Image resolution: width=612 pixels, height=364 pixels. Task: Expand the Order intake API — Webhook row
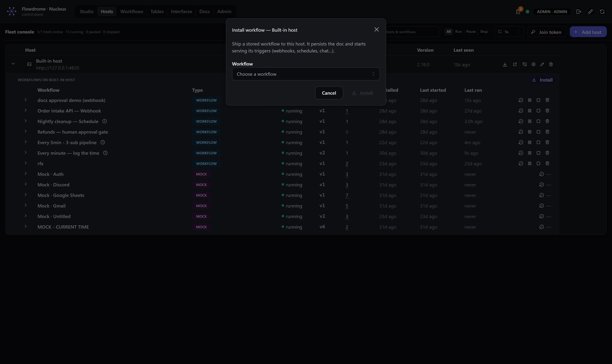tap(25, 110)
